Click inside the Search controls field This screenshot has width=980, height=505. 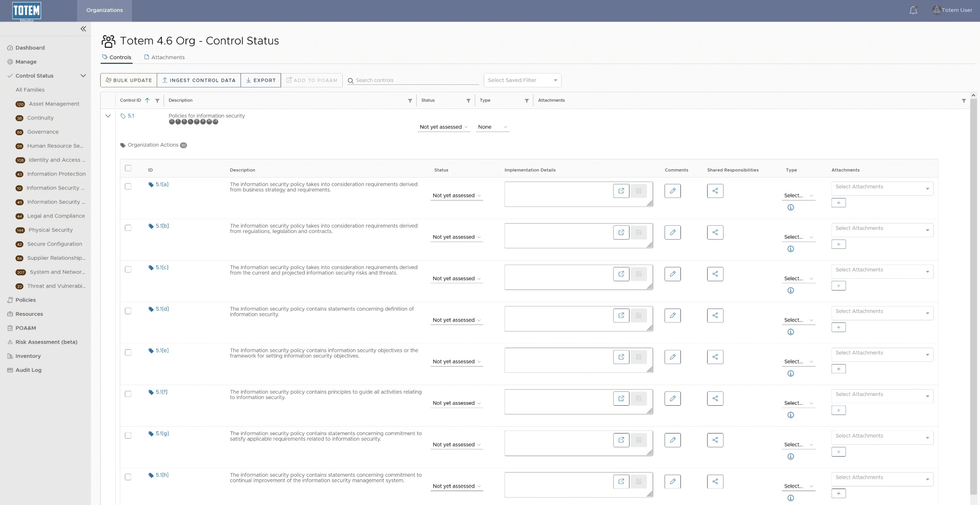[x=411, y=80]
